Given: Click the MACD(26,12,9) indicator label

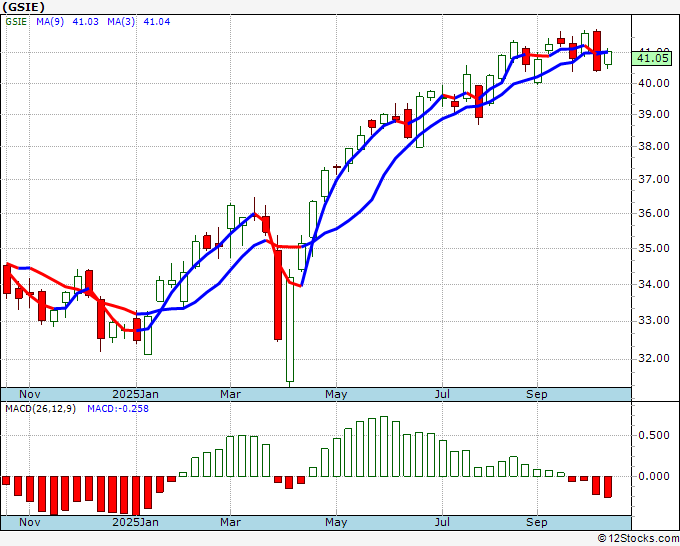Looking at the screenshot, I should tap(40, 409).
